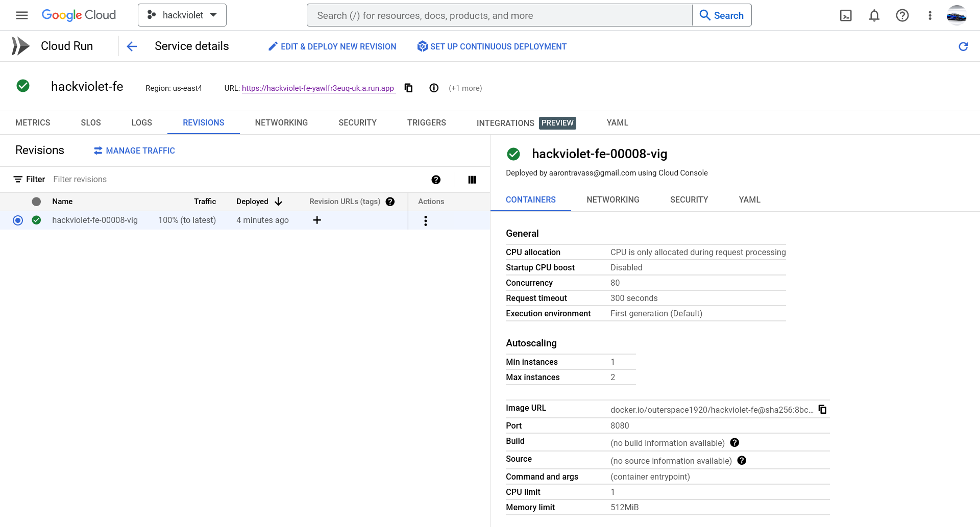
Task: Click the 100% (to latest) traffic cell
Action: [x=187, y=220]
